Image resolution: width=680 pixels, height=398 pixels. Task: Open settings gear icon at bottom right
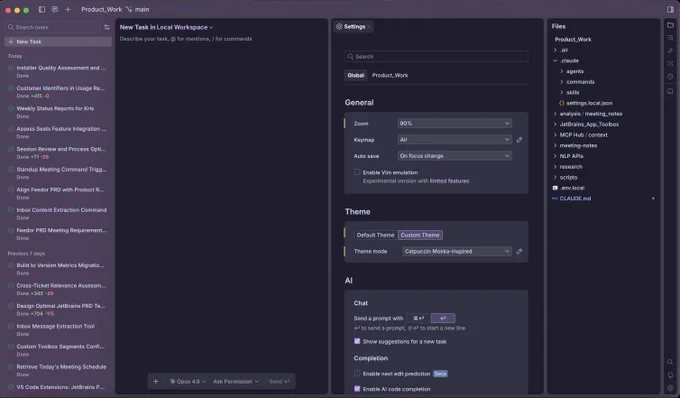pos(670,388)
